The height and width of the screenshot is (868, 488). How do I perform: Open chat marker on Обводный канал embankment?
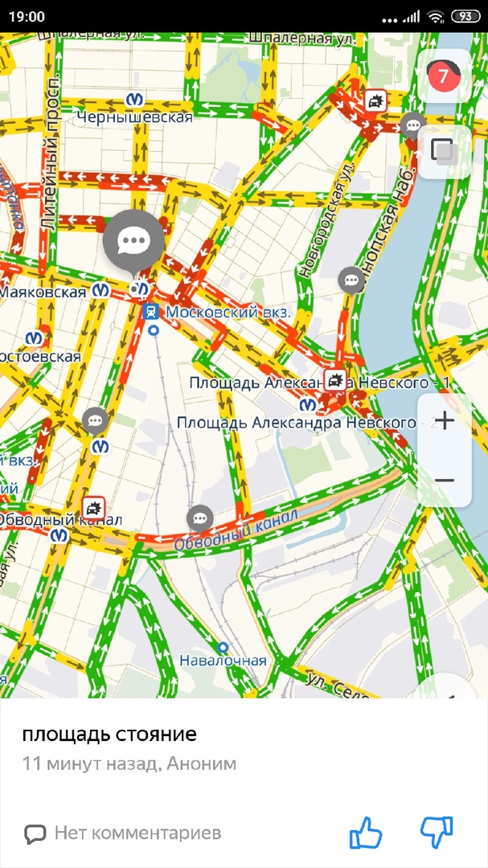pyautogui.click(x=200, y=518)
